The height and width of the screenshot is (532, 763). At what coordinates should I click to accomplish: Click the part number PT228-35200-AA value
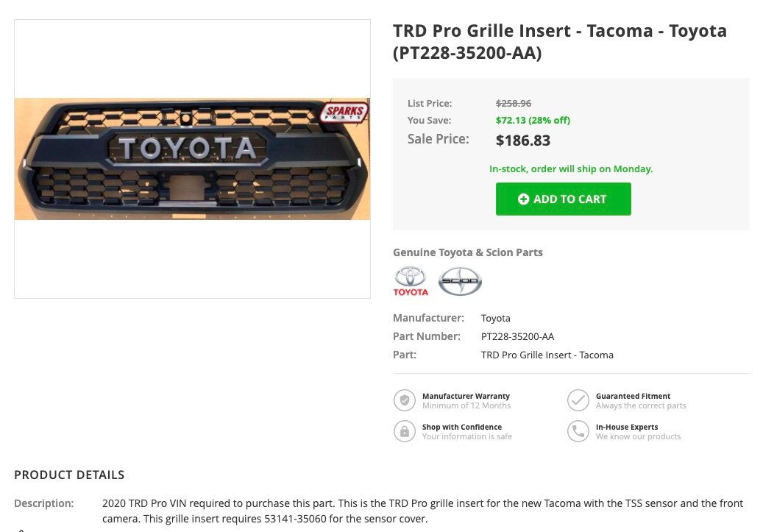click(x=517, y=336)
